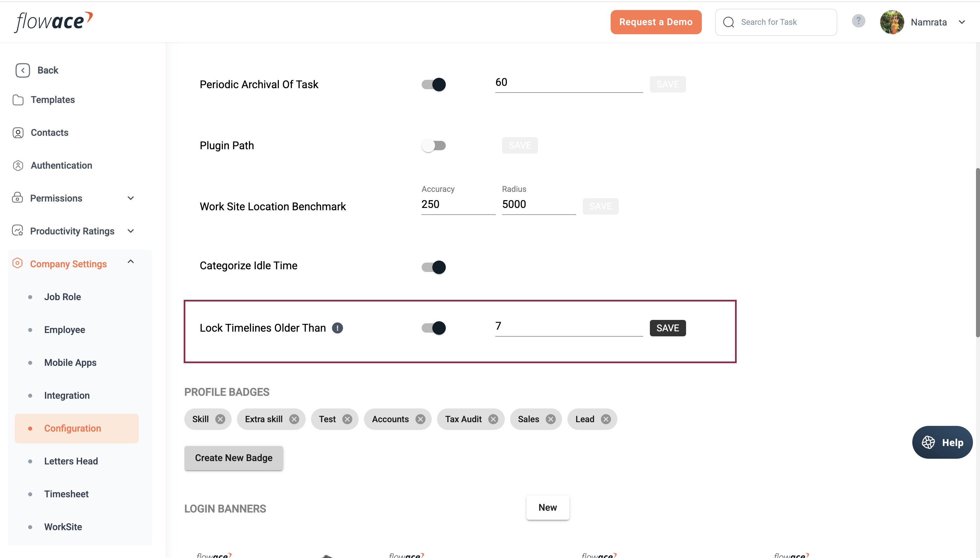This screenshot has height=558, width=980.
Task: Toggle Lock Timelines Older Than switch
Action: [433, 328]
